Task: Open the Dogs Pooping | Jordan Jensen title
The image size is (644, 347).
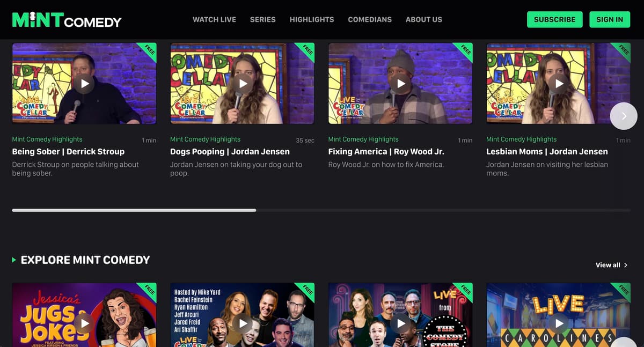Action: pyautogui.click(x=230, y=152)
